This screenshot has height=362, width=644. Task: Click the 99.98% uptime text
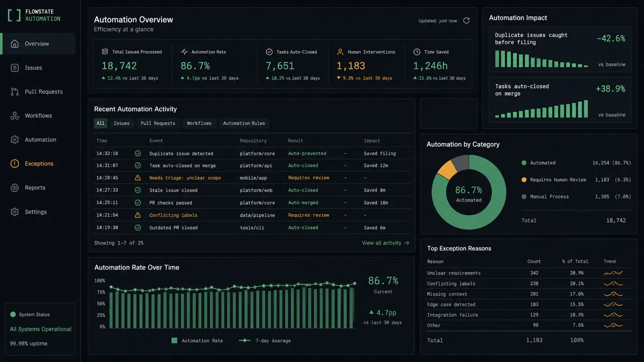28,343
